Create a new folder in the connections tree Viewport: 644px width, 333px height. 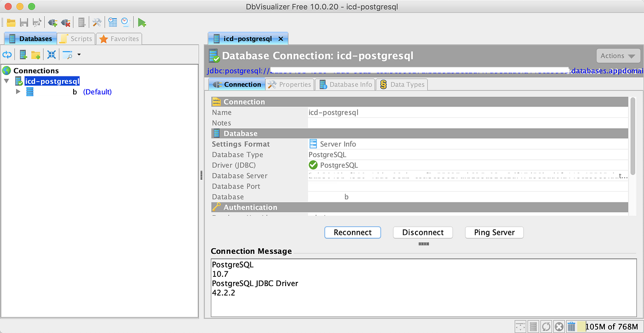point(35,54)
